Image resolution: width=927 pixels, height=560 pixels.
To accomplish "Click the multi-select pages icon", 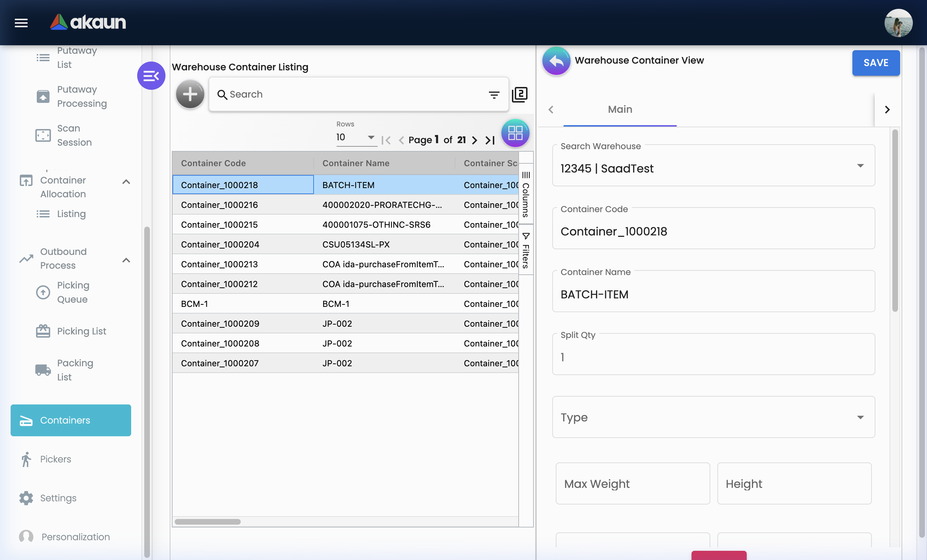I will tap(520, 94).
